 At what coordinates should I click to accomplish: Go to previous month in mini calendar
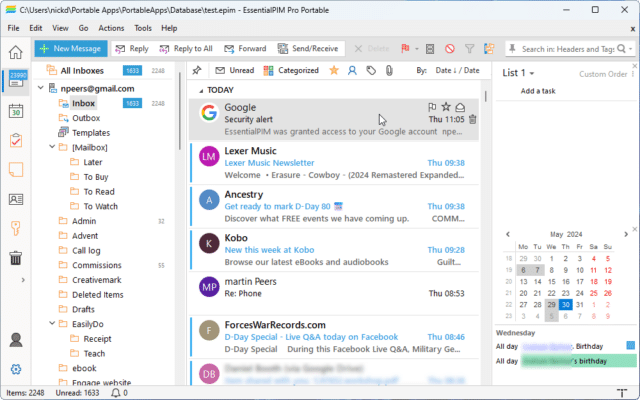point(508,234)
